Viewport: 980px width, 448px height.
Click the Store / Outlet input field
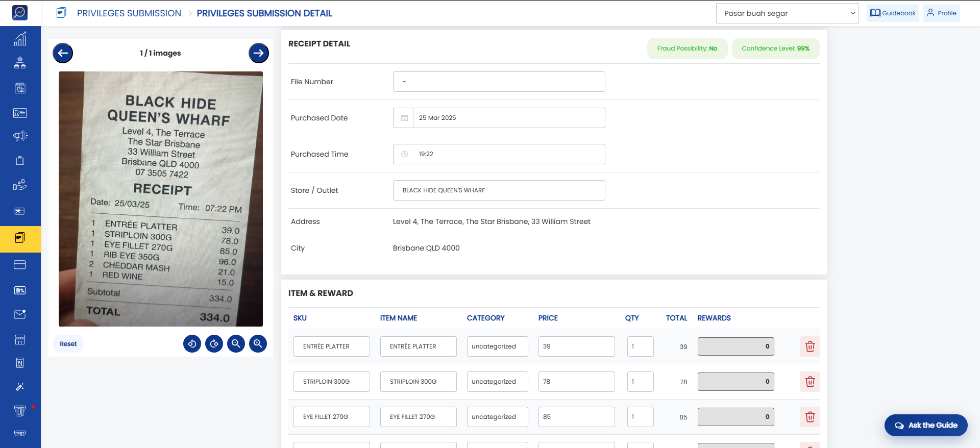[499, 190]
